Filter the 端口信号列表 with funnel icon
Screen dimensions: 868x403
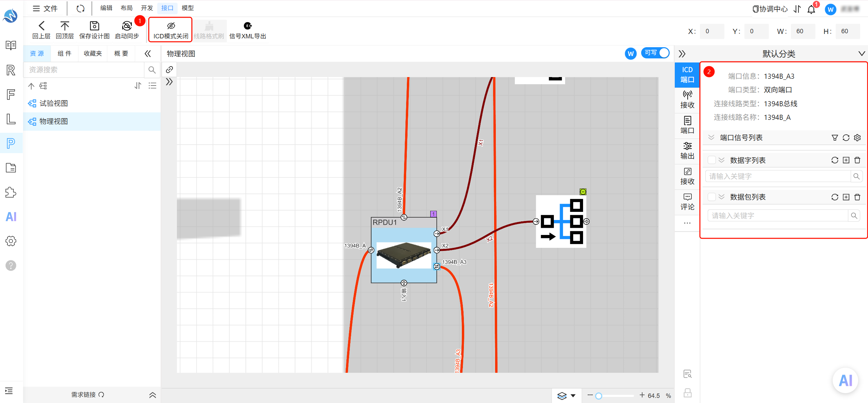click(835, 138)
